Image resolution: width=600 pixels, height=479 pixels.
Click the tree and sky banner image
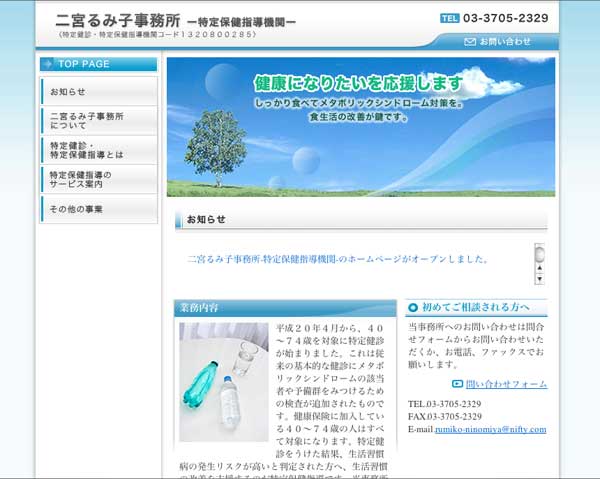360,127
